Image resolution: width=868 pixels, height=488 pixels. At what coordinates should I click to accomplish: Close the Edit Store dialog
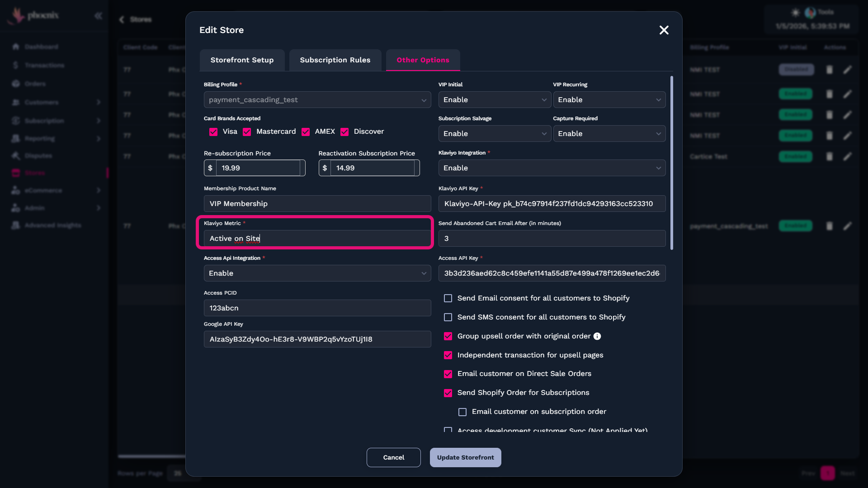pos(664,30)
